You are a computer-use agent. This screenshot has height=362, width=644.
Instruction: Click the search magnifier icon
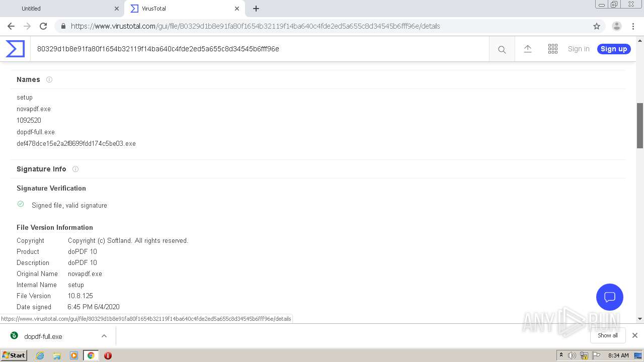[502, 49]
